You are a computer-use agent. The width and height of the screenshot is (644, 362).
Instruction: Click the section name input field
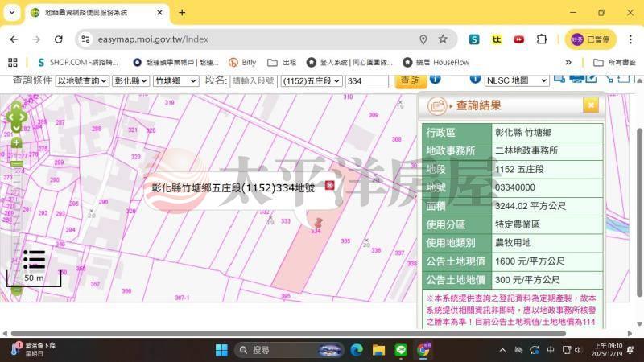click(x=253, y=80)
